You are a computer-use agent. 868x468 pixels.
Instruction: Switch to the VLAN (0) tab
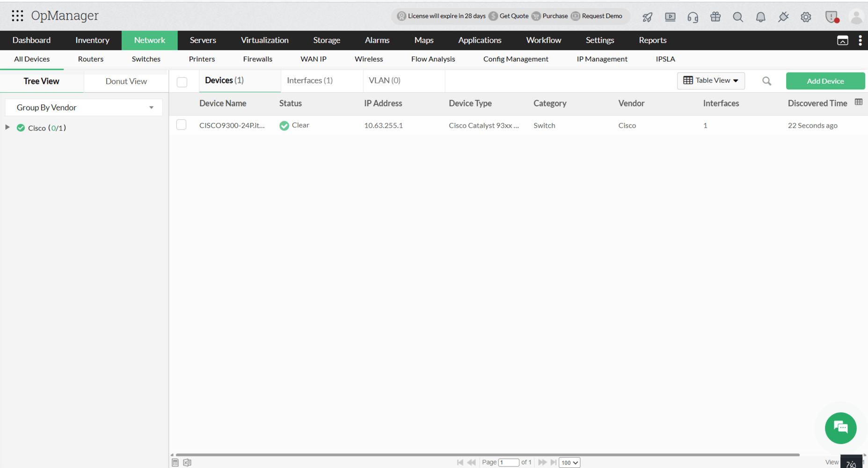(x=385, y=80)
